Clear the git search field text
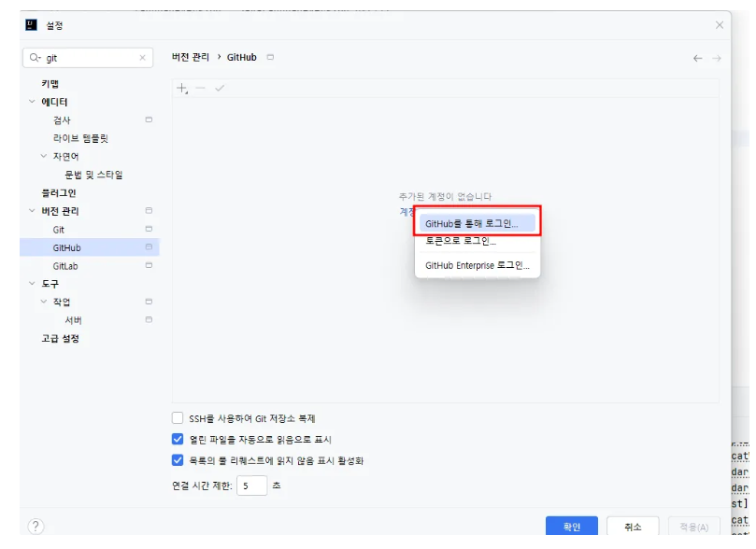The height and width of the screenshot is (549, 756). (x=142, y=58)
